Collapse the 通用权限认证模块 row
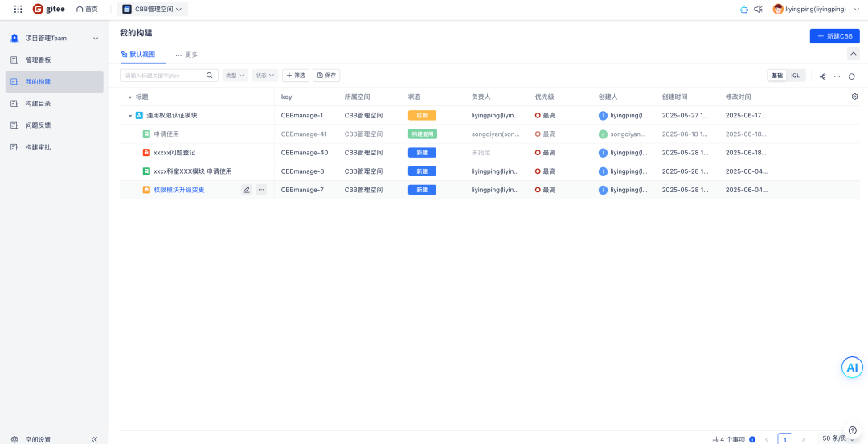This screenshot has height=444, width=868. tap(130, 116)
